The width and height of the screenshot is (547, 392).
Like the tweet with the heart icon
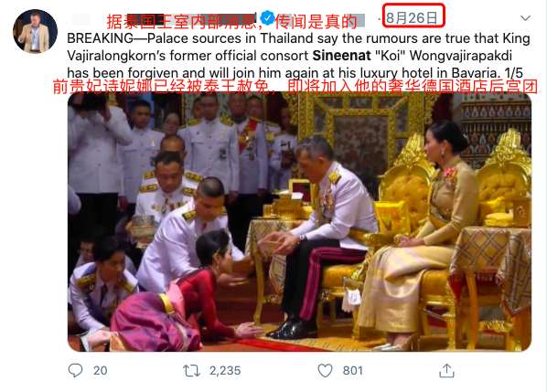pyautogui.click(x=325, y=371)
